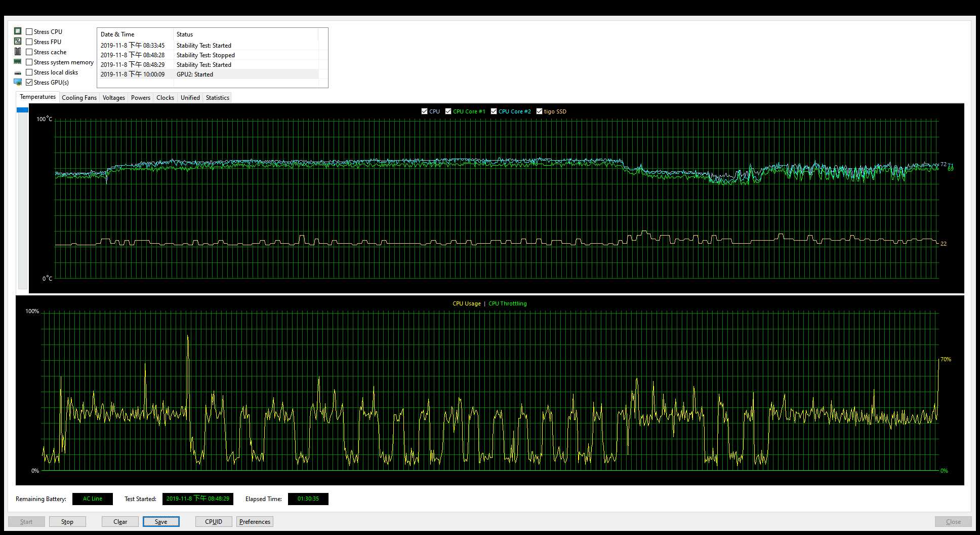980x535 pixels.
Task: Uncheck the Stress GPU(s) checkbox
Action: coord(29,82)
